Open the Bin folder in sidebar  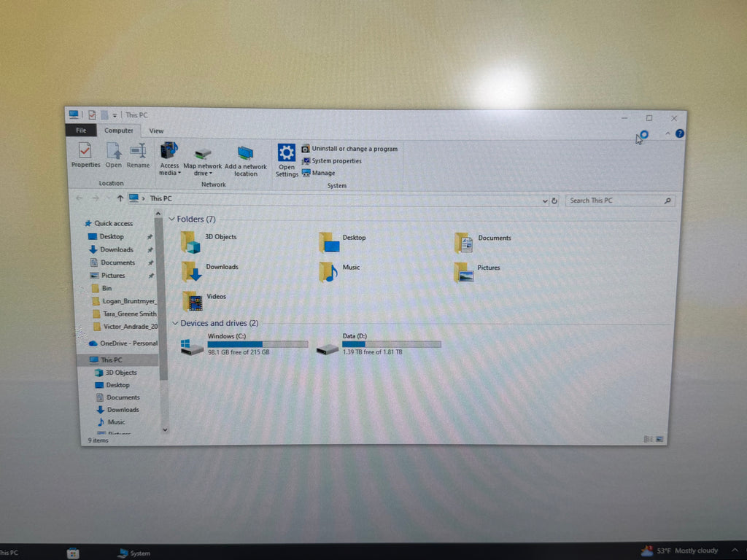tap(101, 288)
